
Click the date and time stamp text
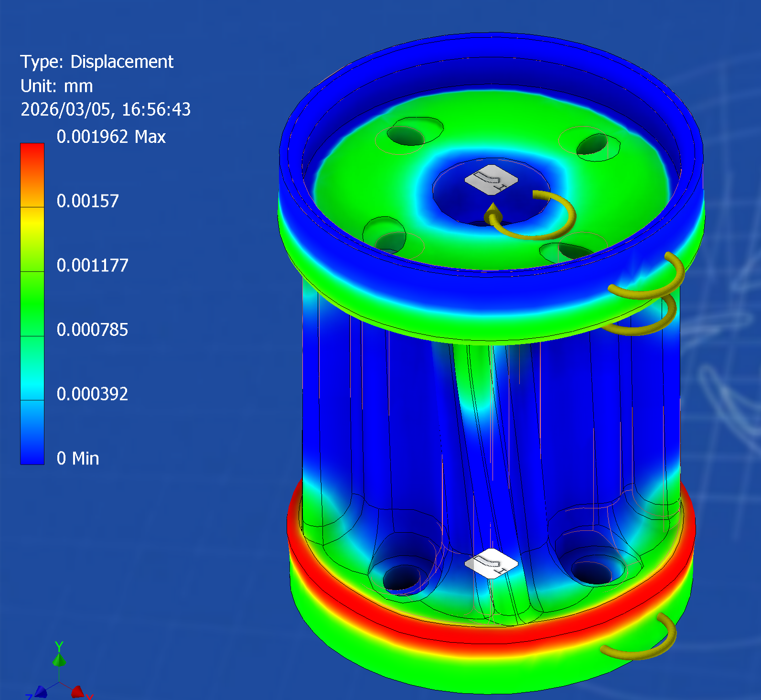[106, 109]
